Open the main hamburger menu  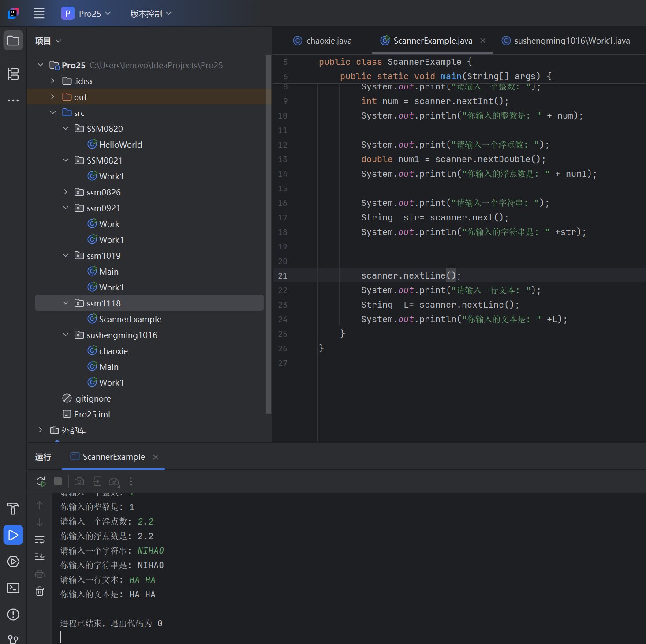point(39,13)
